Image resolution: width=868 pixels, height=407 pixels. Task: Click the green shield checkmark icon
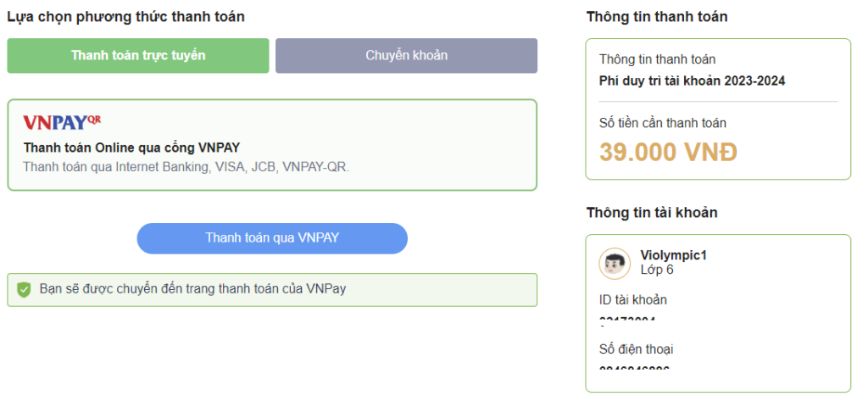pyautogui.click(x=24, y=289)
